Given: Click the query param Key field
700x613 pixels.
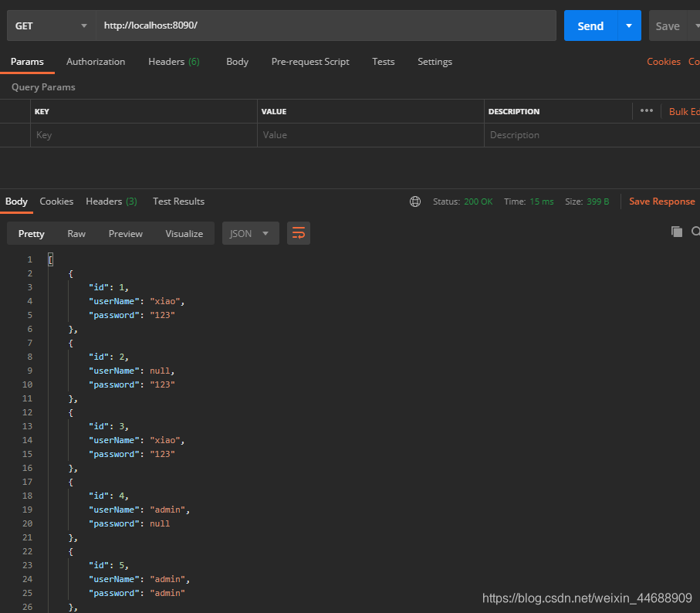Looking at the screenshot, I should [144, 135].
